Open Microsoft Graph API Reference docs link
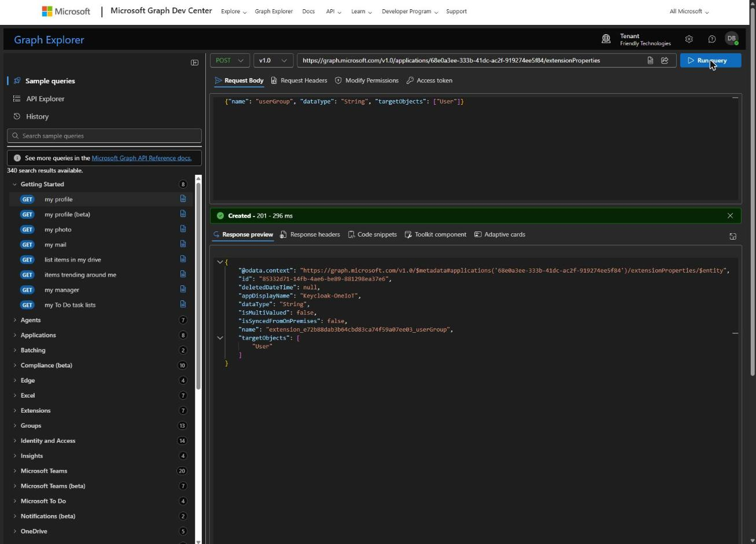 pyautogui.click(x=142, y=158)
